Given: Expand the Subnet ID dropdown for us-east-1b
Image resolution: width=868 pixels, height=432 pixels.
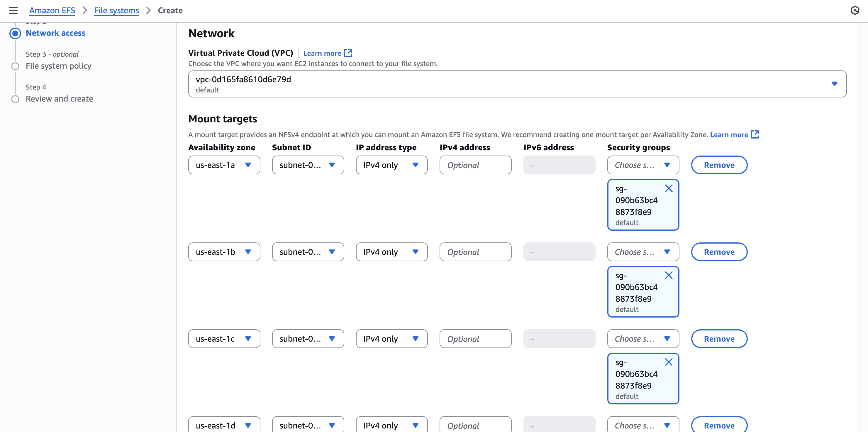Looking at the screenshot, I should pyautogui.click(x=308, y=252).
